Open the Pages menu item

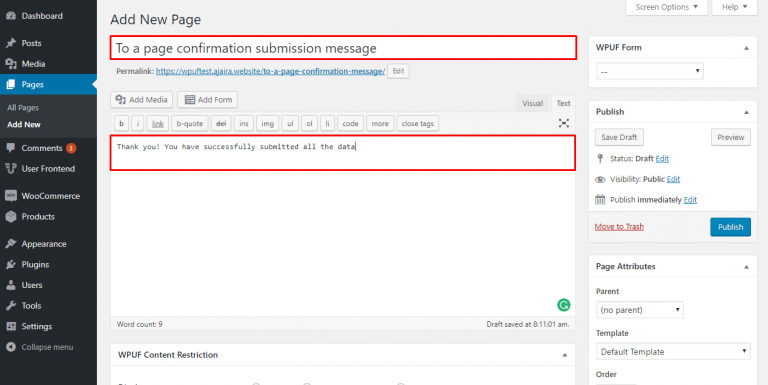tap(48, 84)
